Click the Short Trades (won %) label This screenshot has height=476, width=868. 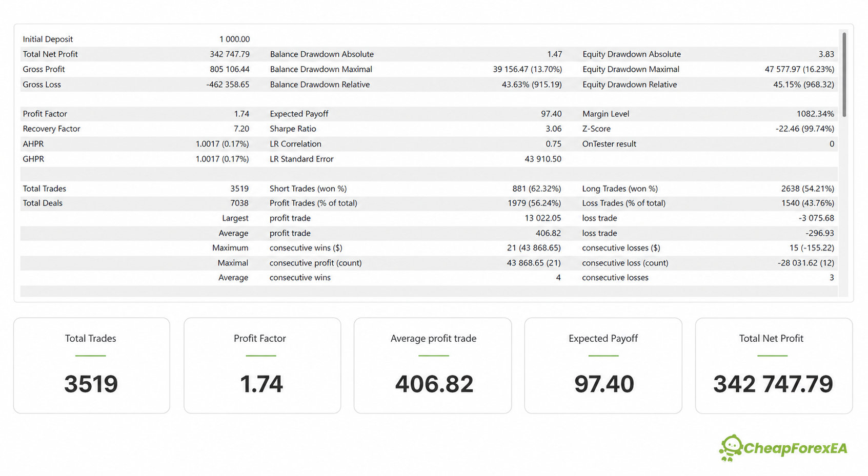[x=308, y=189]
